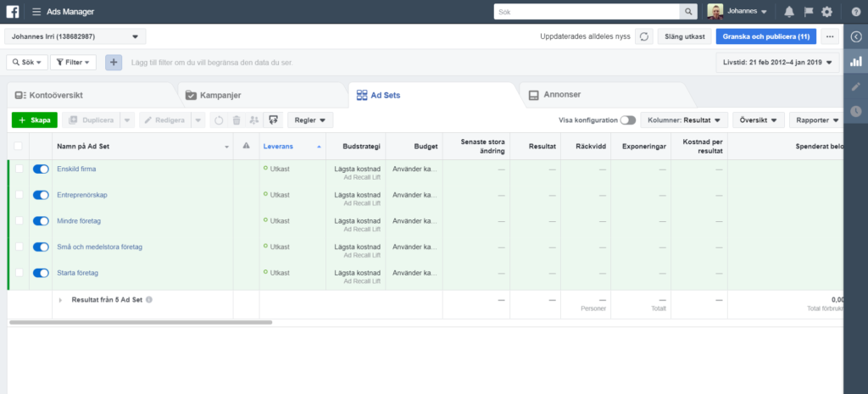Image resolution: width=868 pixels, height=394 pixels.
Task: Click the settings gear in top bar
Action: click(x=826, y=12)
